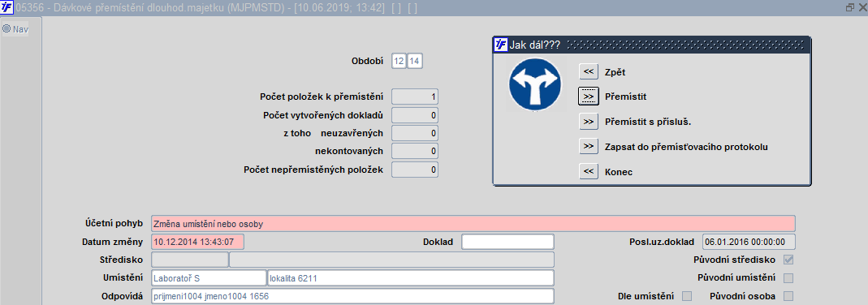Click >> for Zapsat do přemísťovacího protokolu
Viewport: 868px width, 305px height.
(589, 147)
